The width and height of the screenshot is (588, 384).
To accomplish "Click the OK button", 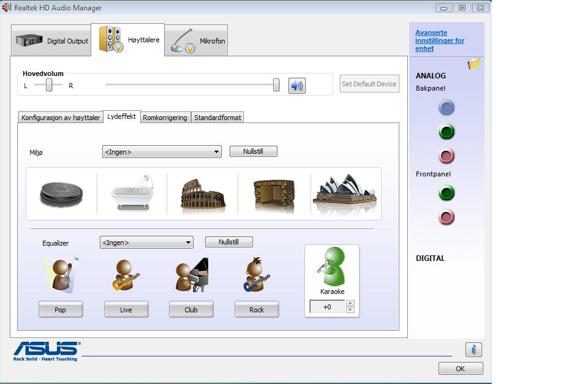I will (461, 368).
